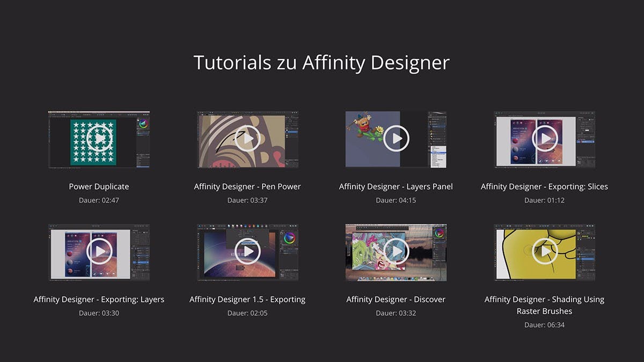The height and width of the screenshot is (362, 644).
Task: Open the Affinity Designer - Pen Power title
Action: coord(247,187)
